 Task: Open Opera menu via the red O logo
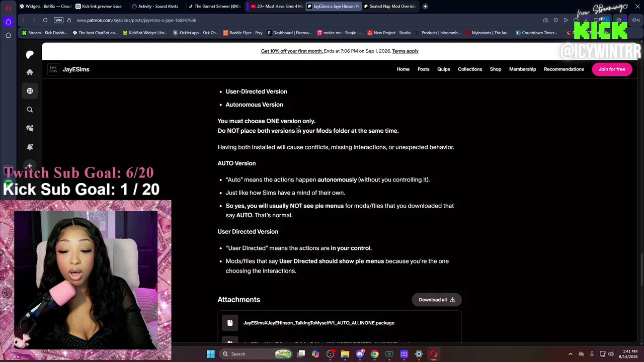pyautogui.click(x=8, y=8)
